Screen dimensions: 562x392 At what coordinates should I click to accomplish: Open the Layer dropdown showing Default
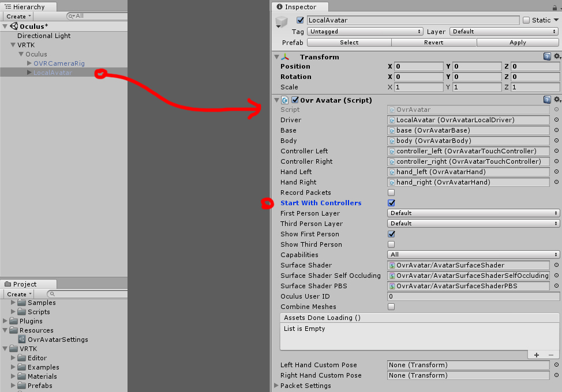click(x=504, y=32)
